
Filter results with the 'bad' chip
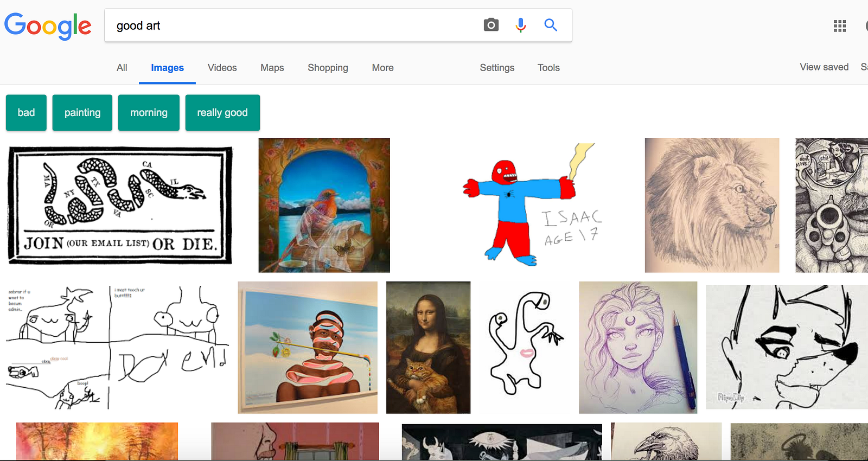click(x=26, y=113)
